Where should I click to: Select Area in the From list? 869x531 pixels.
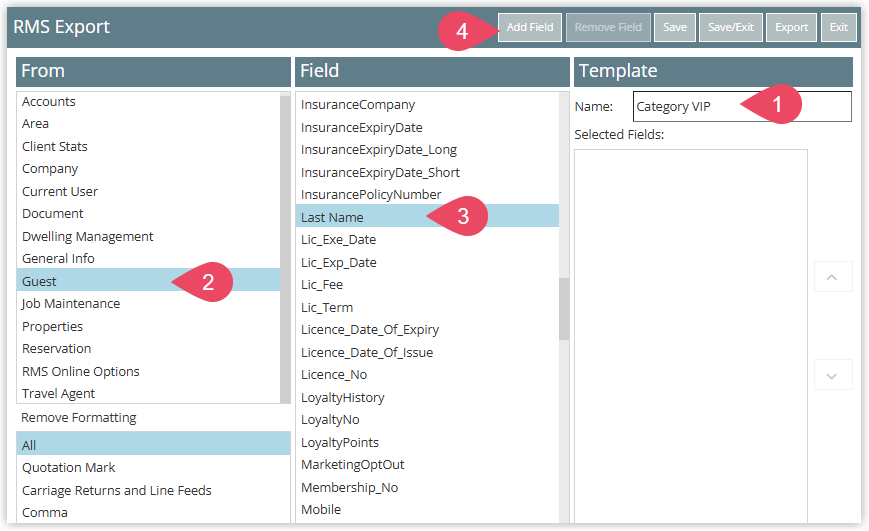tap(149, 124)
